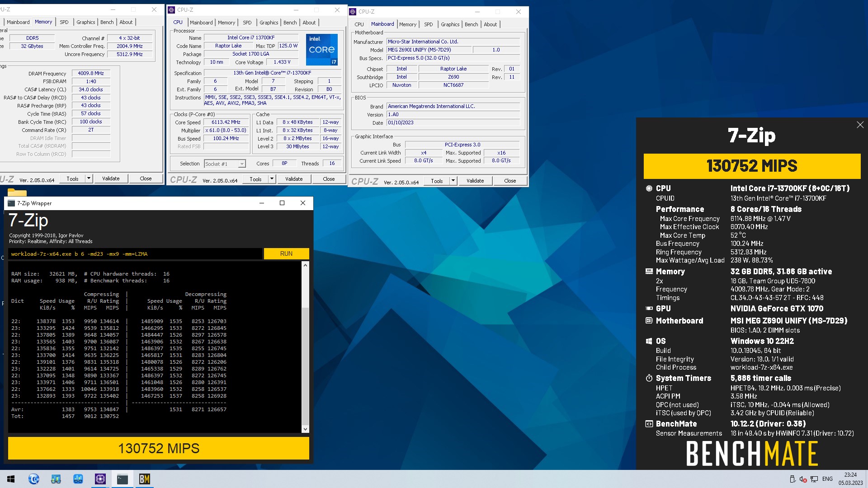Click Validate in the processor CPU-Z window
868x488 pixels.
294,179
